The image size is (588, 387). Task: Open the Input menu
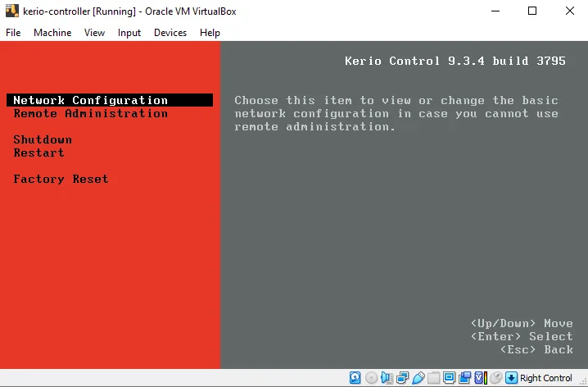(x=129, y=33)
